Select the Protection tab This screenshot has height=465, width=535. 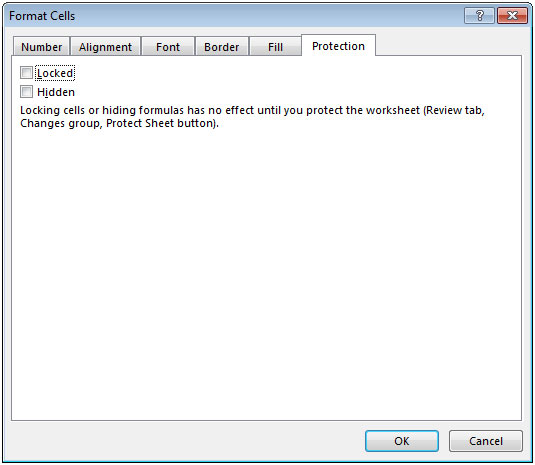(x=338, y=46)
